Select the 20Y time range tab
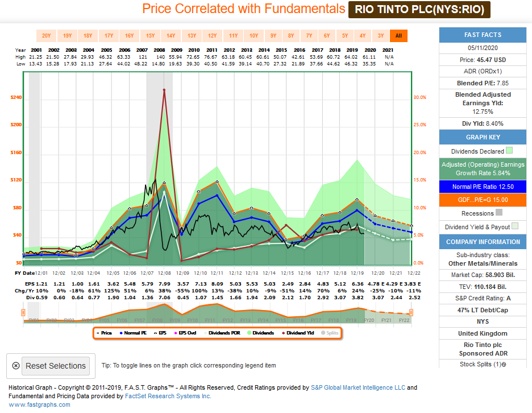 pos(46,36)
